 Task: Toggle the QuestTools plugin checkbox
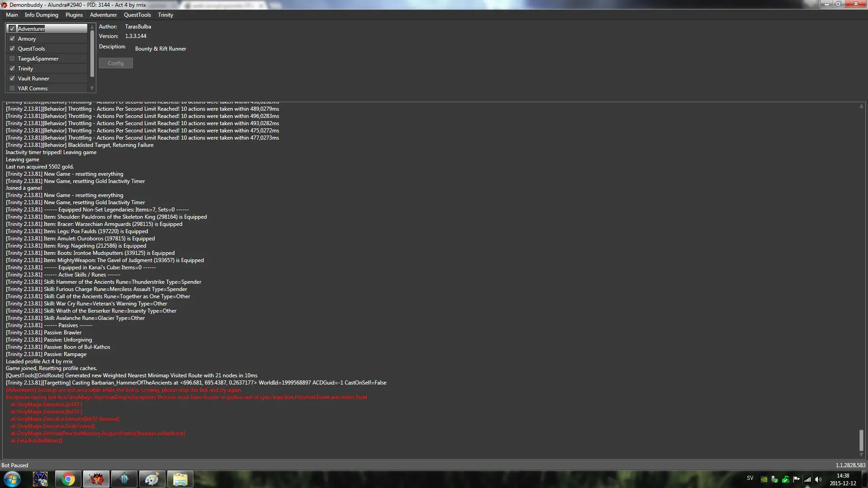tap(12, 48)
